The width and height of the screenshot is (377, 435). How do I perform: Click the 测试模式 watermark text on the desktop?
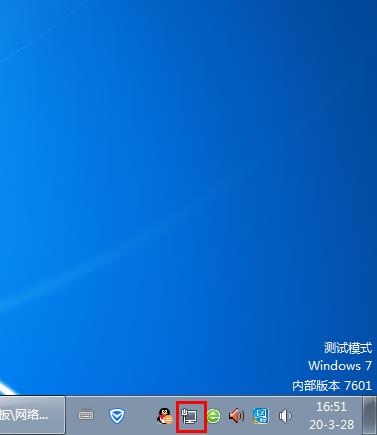click(x=348, y=348)
